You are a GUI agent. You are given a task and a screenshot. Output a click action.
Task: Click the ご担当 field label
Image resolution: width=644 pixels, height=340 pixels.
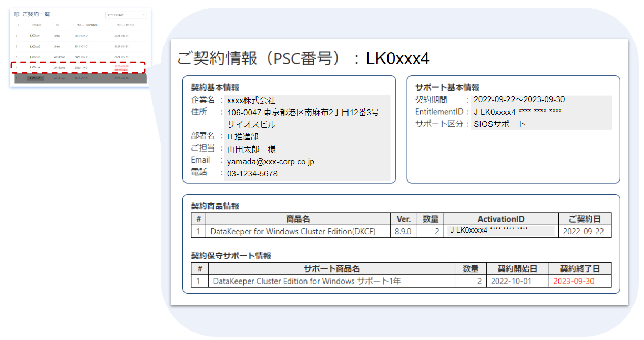tap(202, 148)
